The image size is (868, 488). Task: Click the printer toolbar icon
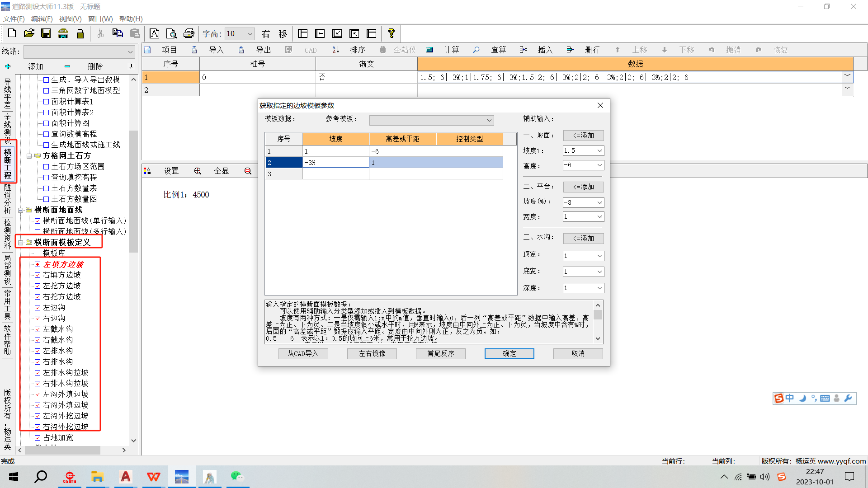(189, 33)
